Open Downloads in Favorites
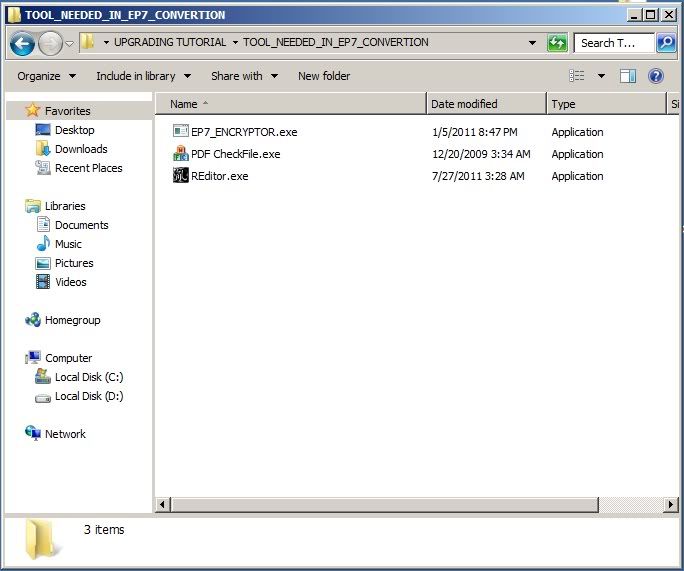 pos(81,149)
